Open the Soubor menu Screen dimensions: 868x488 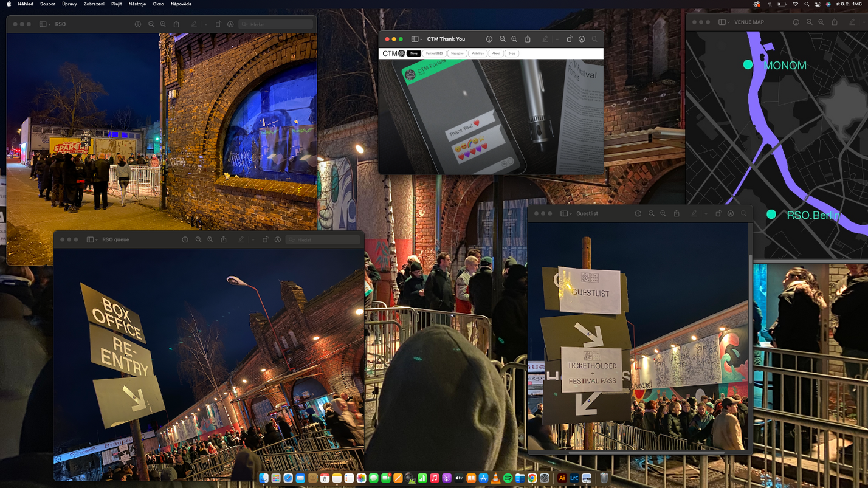[x=47, y=4]
